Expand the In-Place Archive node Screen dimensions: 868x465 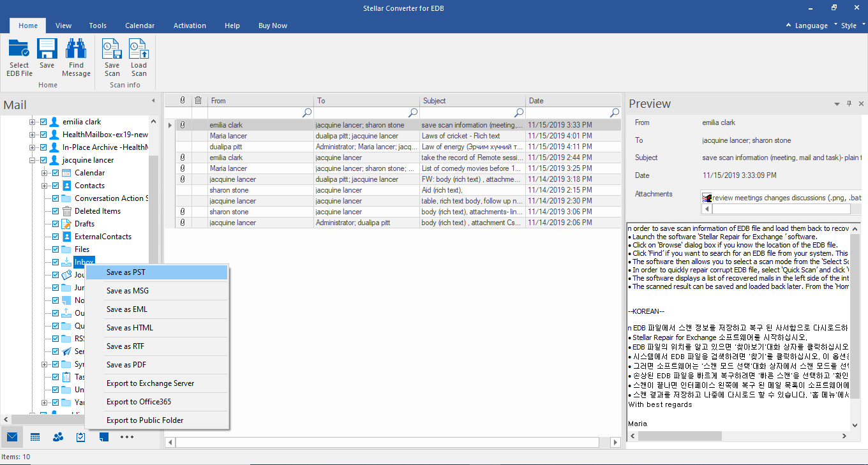point(33,147)
